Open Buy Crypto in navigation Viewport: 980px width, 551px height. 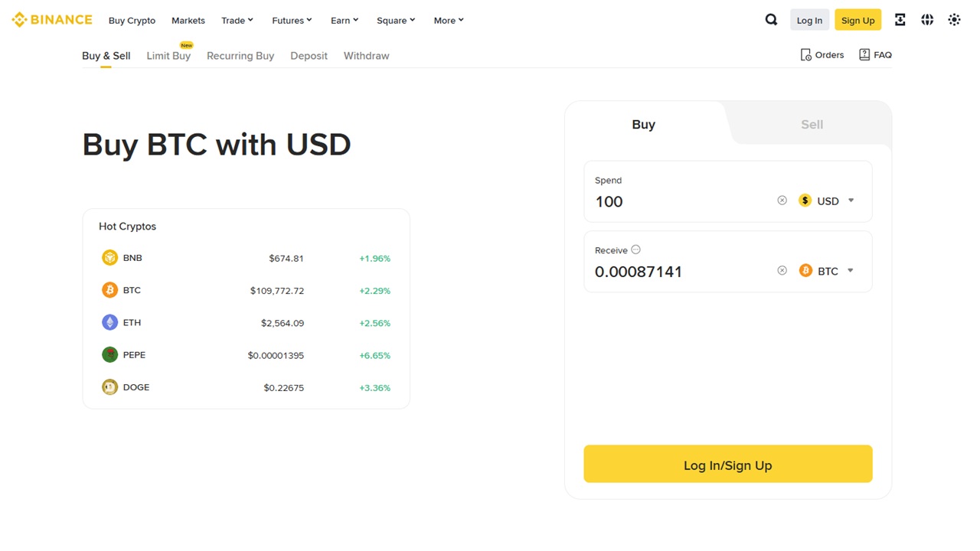click(x=132, y=21)
